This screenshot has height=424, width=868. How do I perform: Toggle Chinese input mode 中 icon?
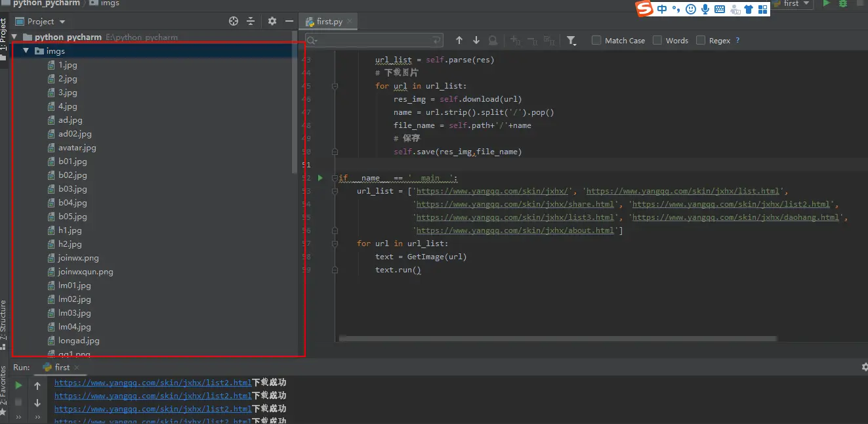point(662,9)
